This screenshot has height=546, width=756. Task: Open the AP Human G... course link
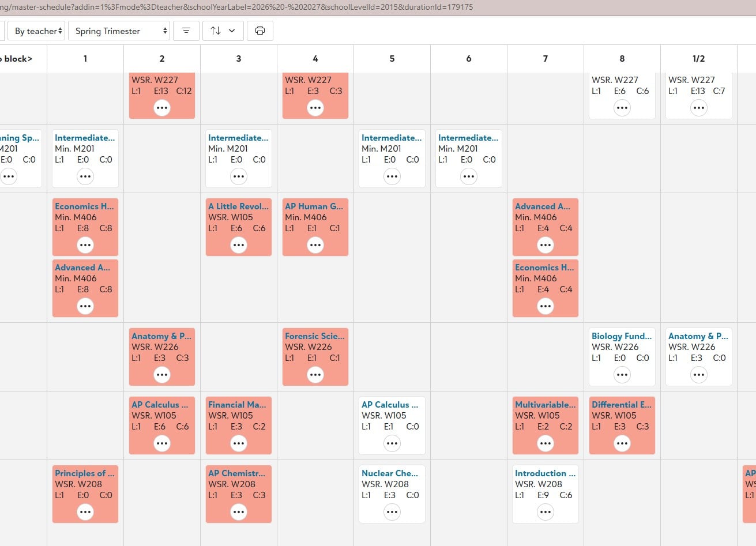tap(314, 206)
